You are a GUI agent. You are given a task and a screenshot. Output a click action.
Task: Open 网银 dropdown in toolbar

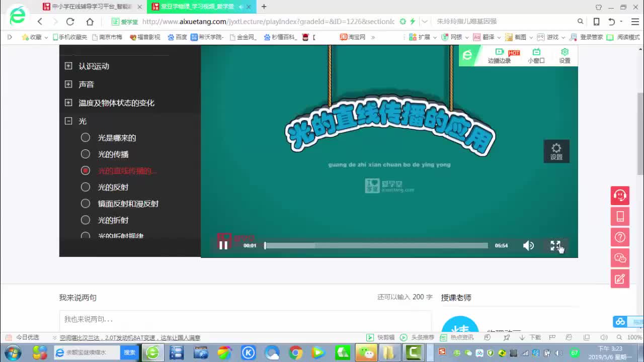pos(455,37)
